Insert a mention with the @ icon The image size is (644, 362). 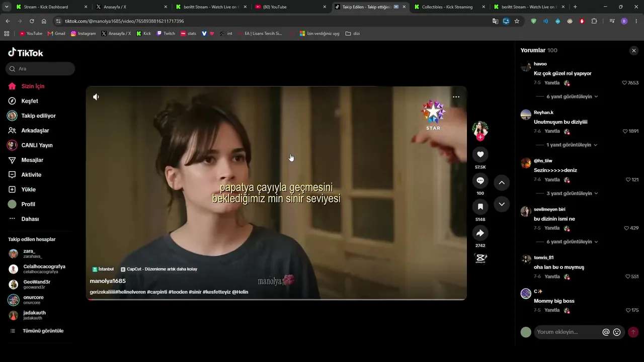click(606, 332)
